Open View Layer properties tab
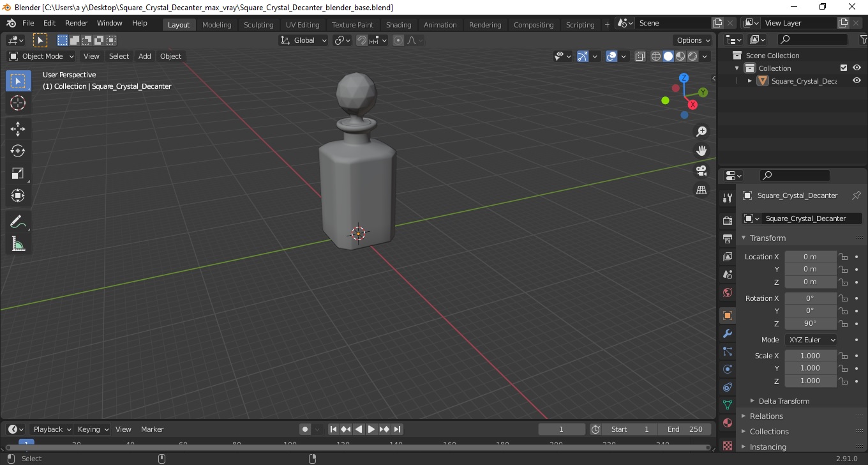 coord(728,256)
